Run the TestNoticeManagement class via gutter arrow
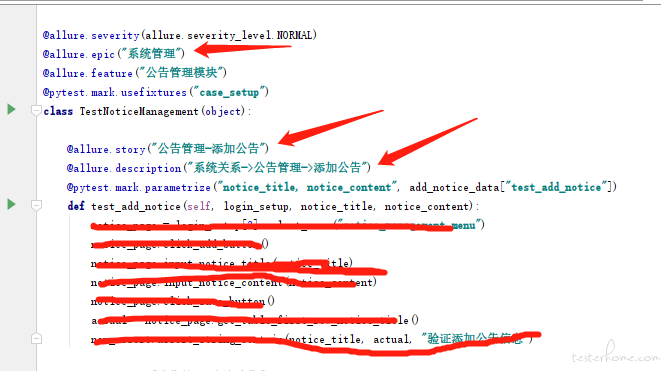Screen dimensions: 661x371 tap(11, 110)
